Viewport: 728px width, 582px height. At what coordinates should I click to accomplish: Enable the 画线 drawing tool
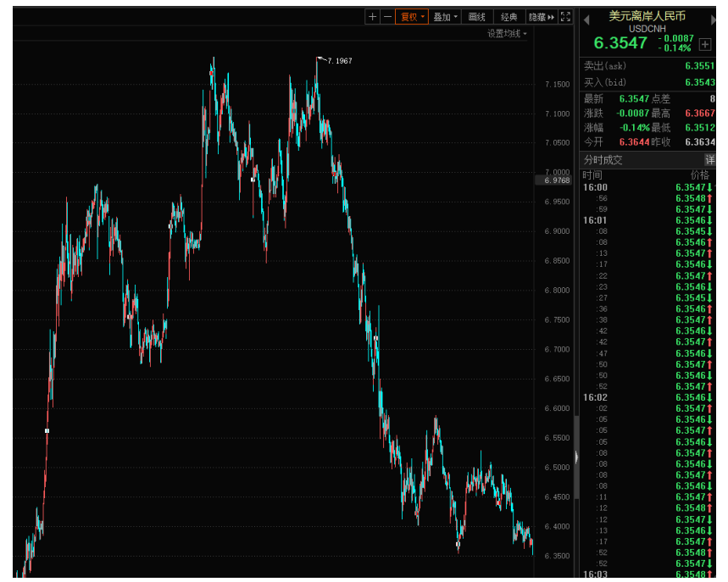(477, 17)
